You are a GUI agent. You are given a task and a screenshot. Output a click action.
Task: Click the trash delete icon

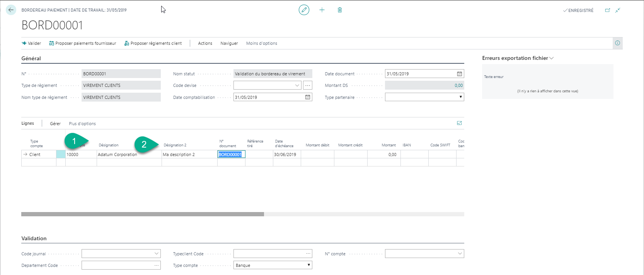pos(340,10)
